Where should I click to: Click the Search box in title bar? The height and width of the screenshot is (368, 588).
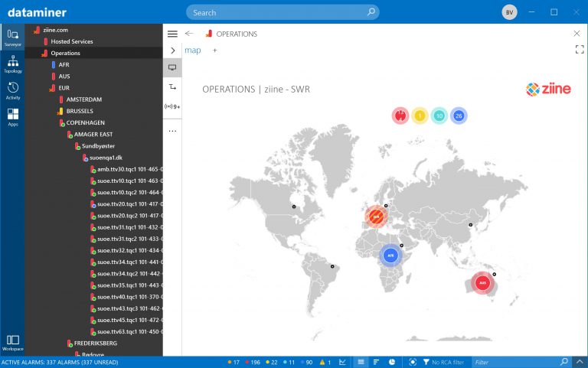(283, 12)
